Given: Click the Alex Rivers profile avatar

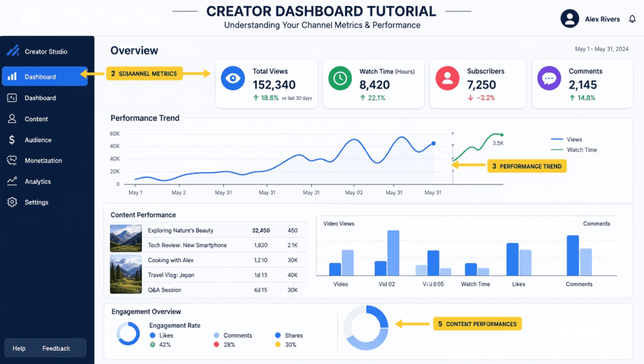Looking at the screenshot, I should (570, 19).
